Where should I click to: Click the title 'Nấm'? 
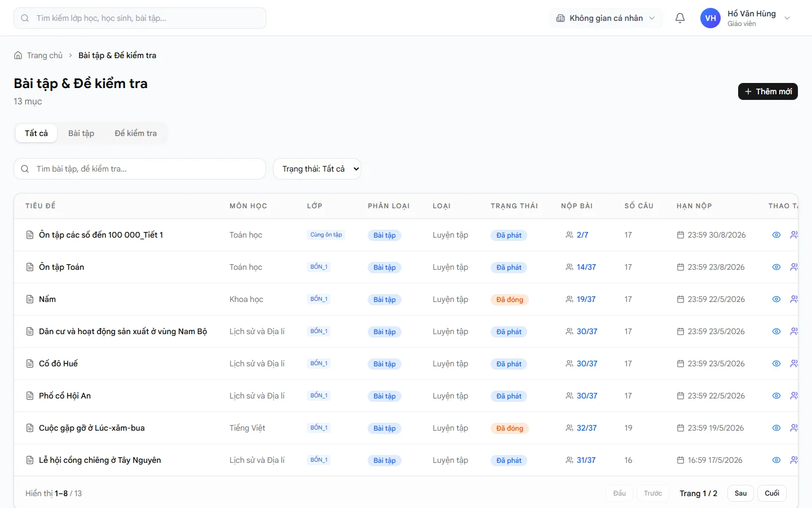(47, 299)
